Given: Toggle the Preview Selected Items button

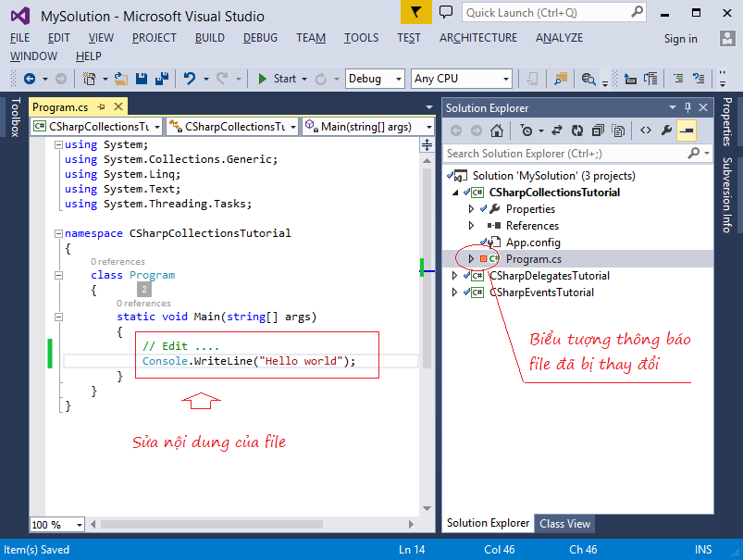Looking at the screenshot, I should pos(687,131).
